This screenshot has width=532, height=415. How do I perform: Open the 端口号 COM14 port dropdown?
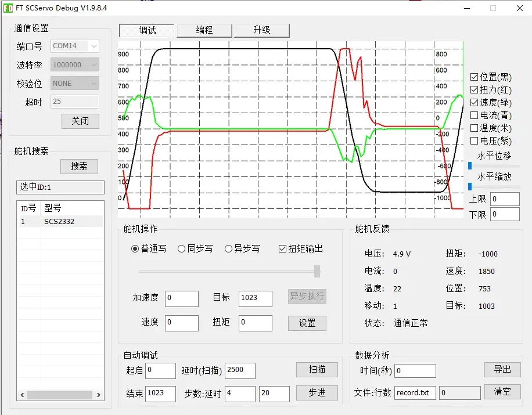[x=75, y=46]
